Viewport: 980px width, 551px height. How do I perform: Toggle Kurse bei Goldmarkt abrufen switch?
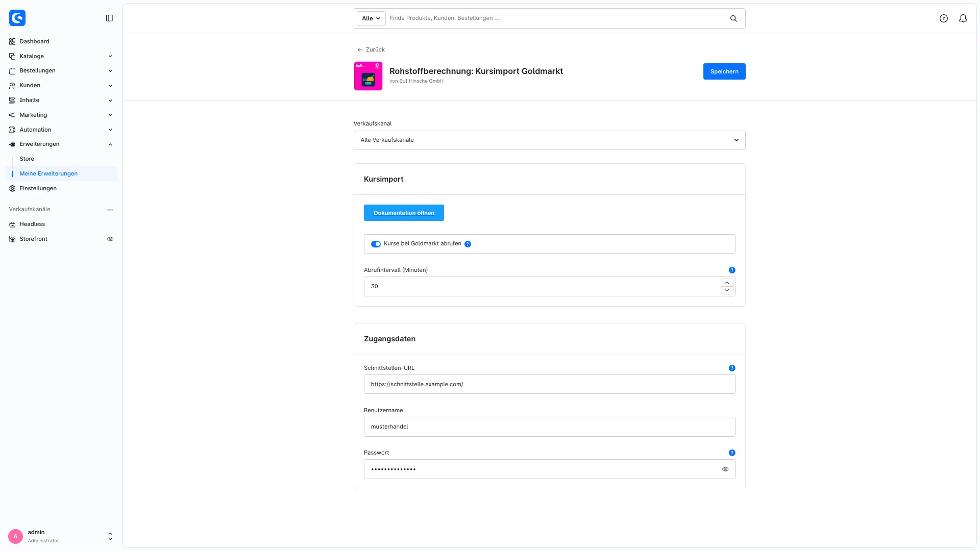[376, 244]
